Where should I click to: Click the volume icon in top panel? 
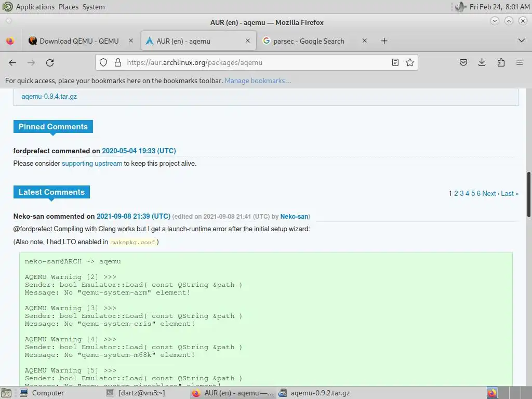pos(460,7)
